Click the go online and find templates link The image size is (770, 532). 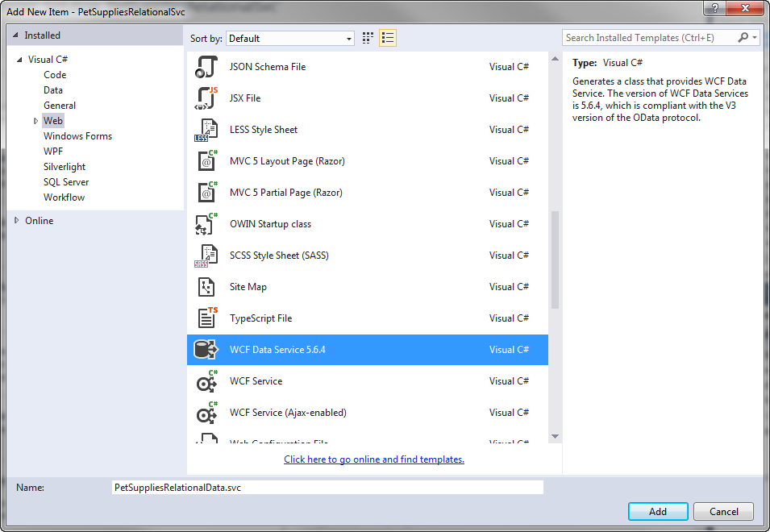click(x=374, y=459)
